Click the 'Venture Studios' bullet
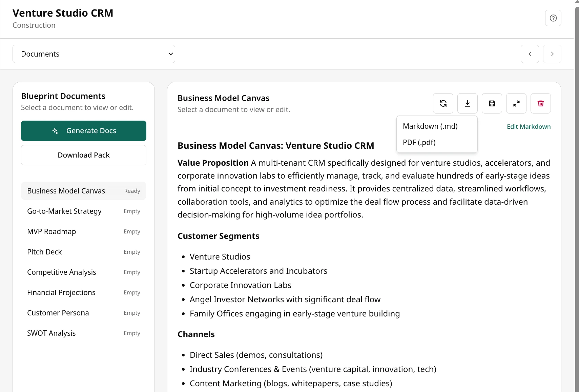This screenshot has width=579, height=392. (x=220, y=257)
